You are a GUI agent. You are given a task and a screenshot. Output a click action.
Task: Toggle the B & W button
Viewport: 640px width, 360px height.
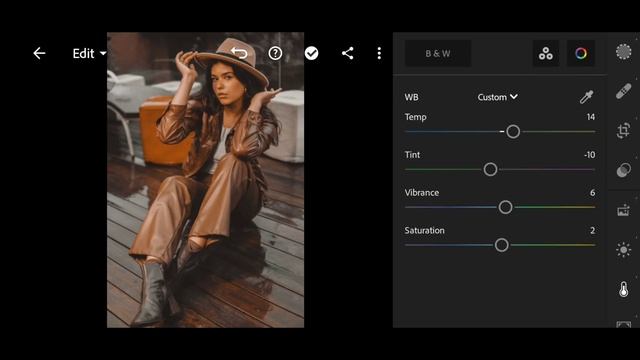[x=438, y=53]
